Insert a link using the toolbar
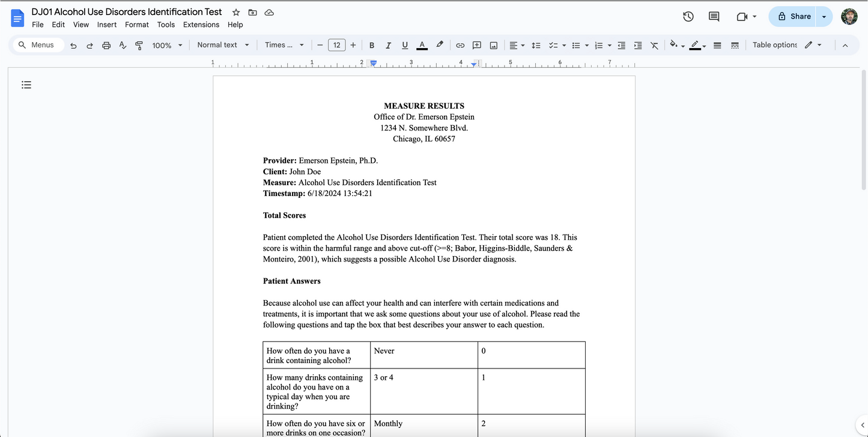868x437 pixels. pyautogui.click(x=460, y=45)
